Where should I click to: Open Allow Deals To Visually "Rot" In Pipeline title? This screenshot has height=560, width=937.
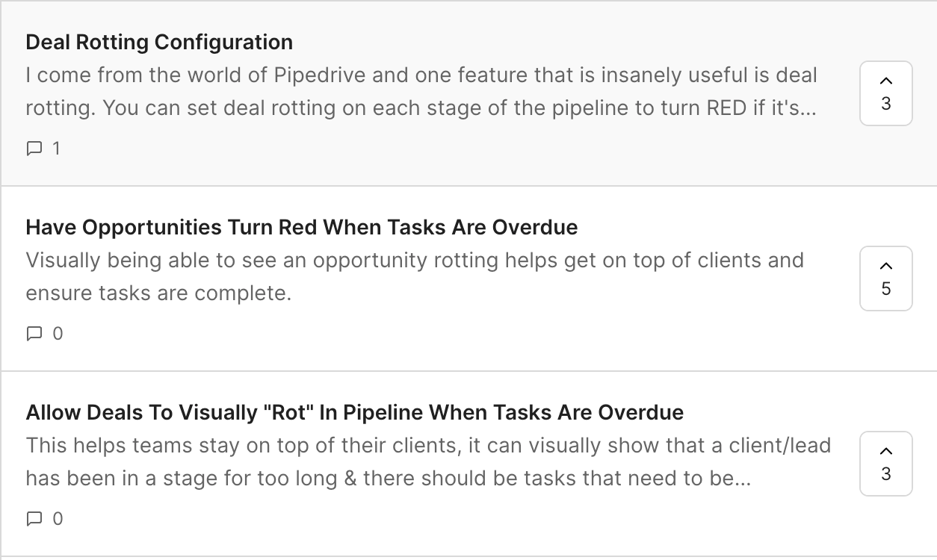(355, 412)
